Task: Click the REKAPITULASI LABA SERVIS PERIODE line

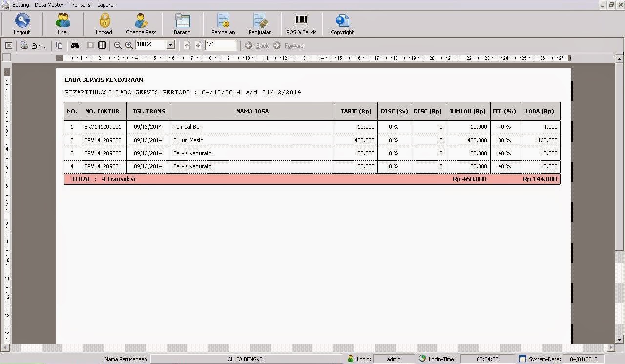Action: pos(183,92)
